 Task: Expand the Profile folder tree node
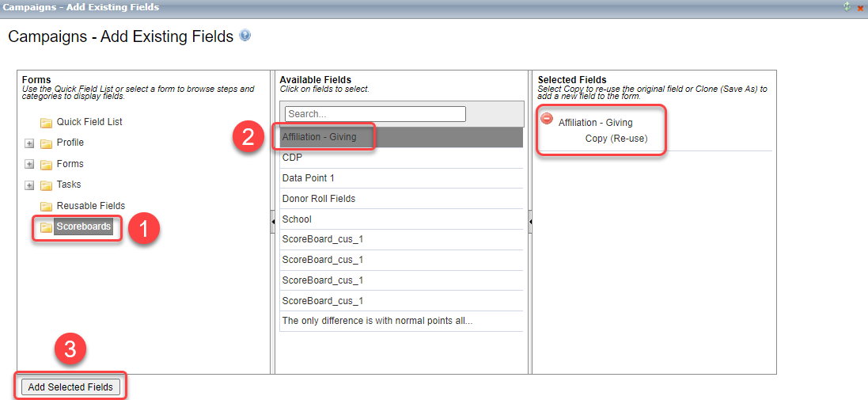[x=29, y=143]
